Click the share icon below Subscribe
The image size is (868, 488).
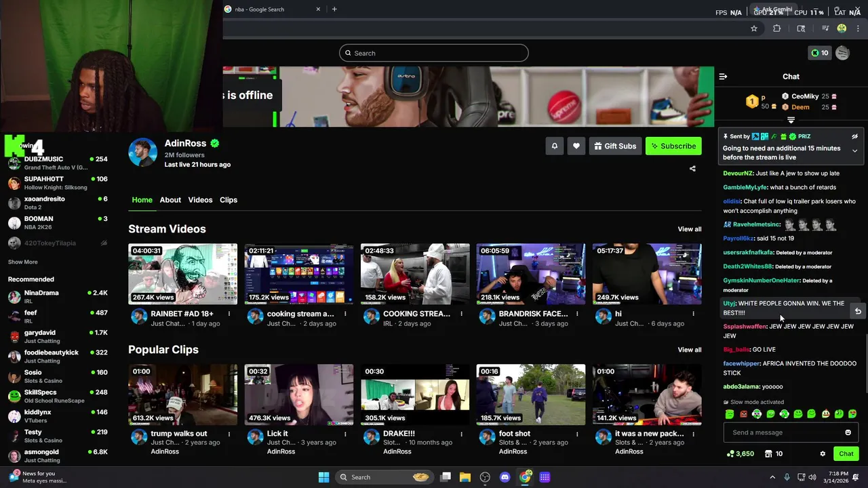point(692,168)
